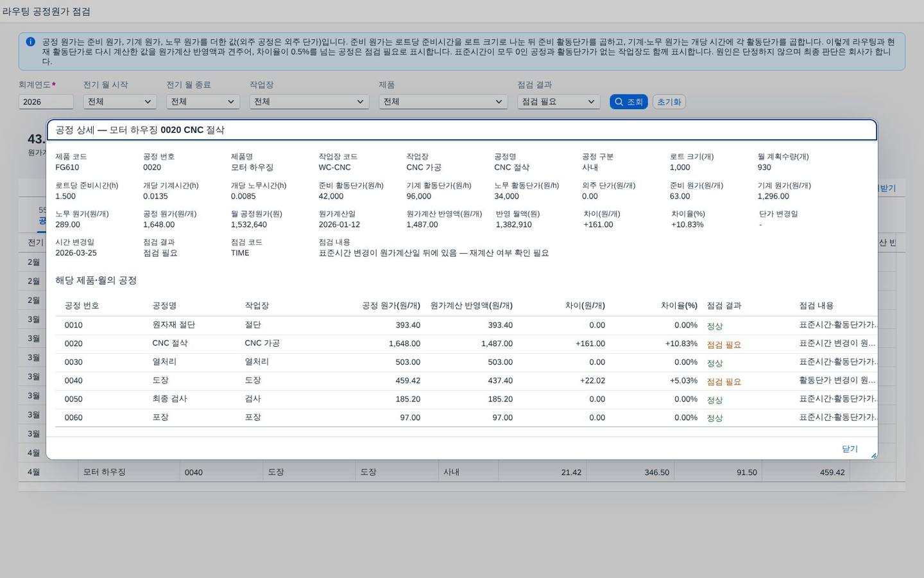Click the 해당 제품·월의 공정 section heading
This screenshot has width=924, height=578.
click(96, 281)
